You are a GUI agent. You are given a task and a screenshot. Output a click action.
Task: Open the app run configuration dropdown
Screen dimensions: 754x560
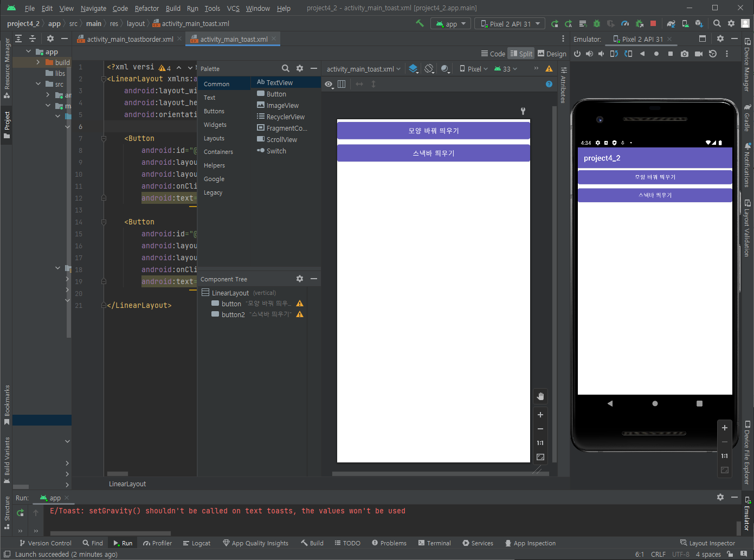450,24
